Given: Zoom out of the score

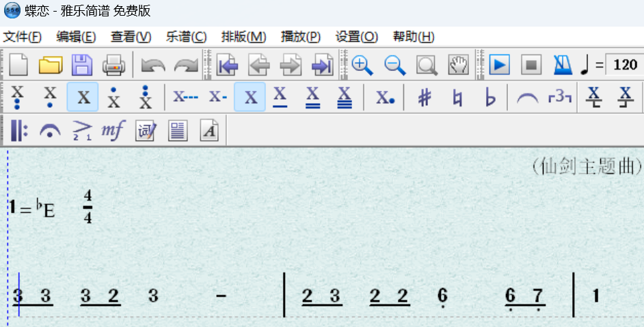Looking at the screenshot, I should pyautogui.click(x=394, y=65).
